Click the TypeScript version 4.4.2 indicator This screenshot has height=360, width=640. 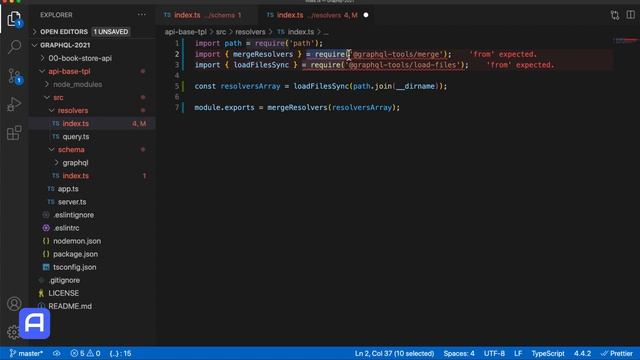click(582, 353)
